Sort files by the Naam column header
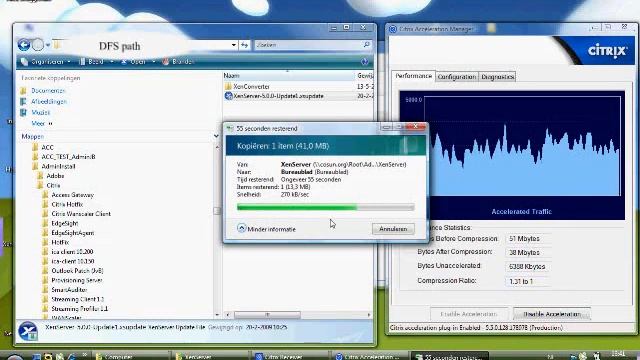The width and height of the screenshot is (640, 360). pyautogui.click(x=288, y=76)
